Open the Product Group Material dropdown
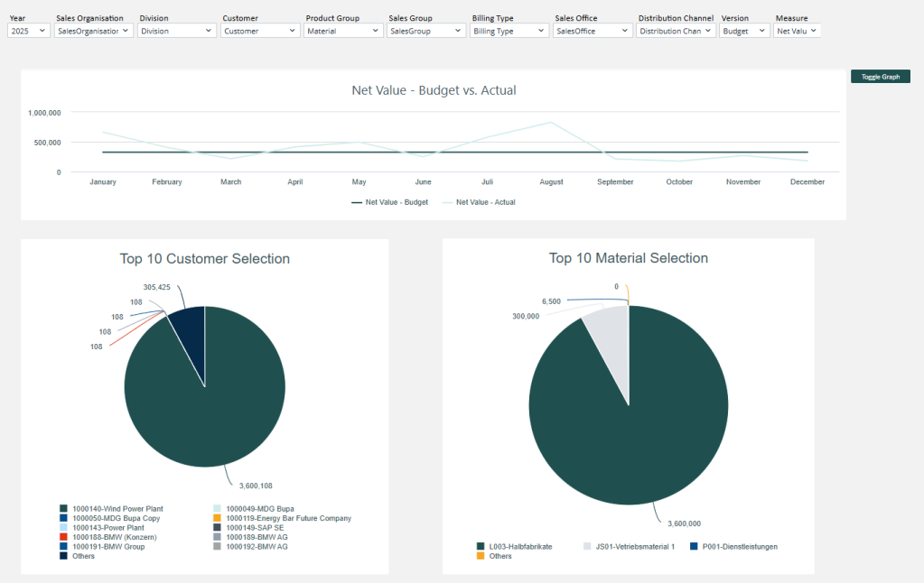The image size is (924, 583). pos(343,31)
